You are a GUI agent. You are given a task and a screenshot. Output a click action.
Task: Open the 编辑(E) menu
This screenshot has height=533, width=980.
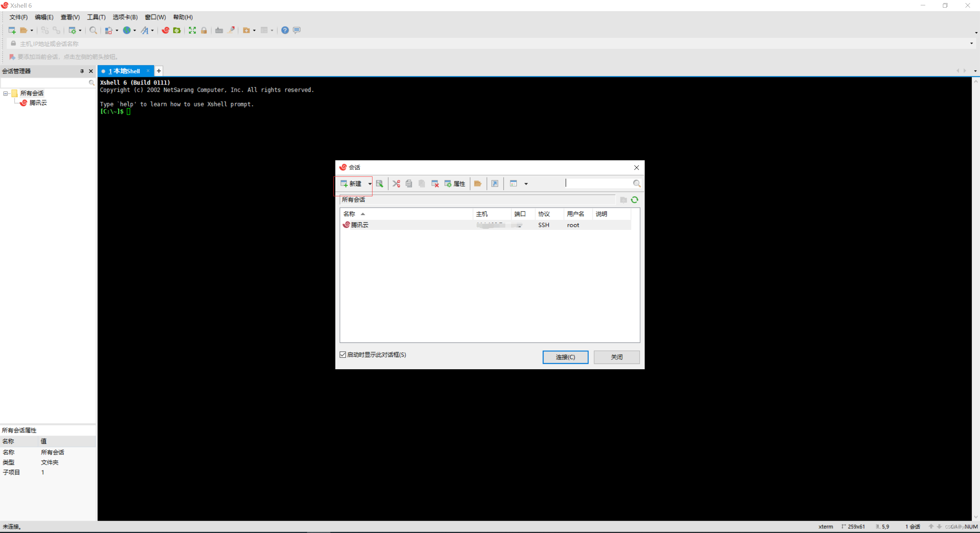pos(44,17)
